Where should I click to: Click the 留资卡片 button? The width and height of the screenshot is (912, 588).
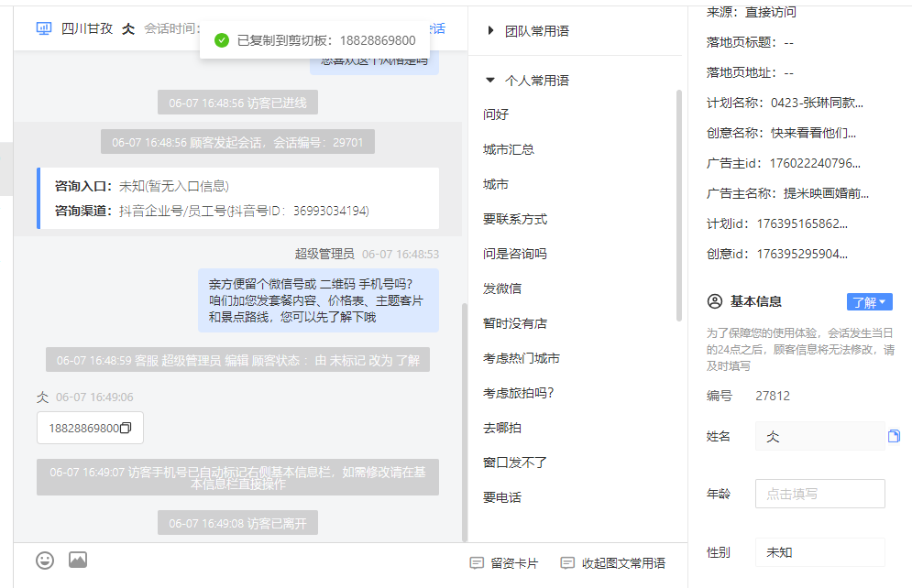pos(504,563)
